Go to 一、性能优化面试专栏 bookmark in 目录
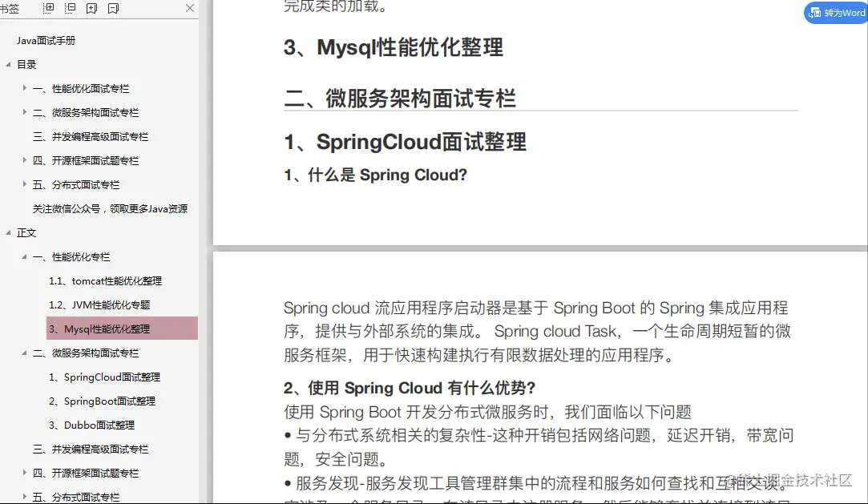The width and height of the screenshot is (868, 504). 81,88
